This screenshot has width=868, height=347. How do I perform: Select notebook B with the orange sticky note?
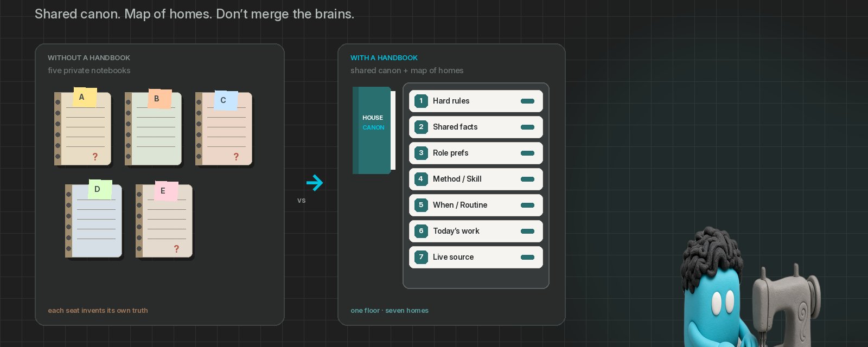coord(154,128)
